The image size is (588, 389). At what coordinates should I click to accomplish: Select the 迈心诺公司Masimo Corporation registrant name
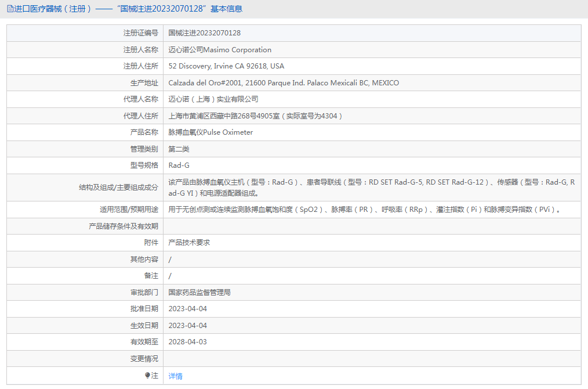pos(220,49)
